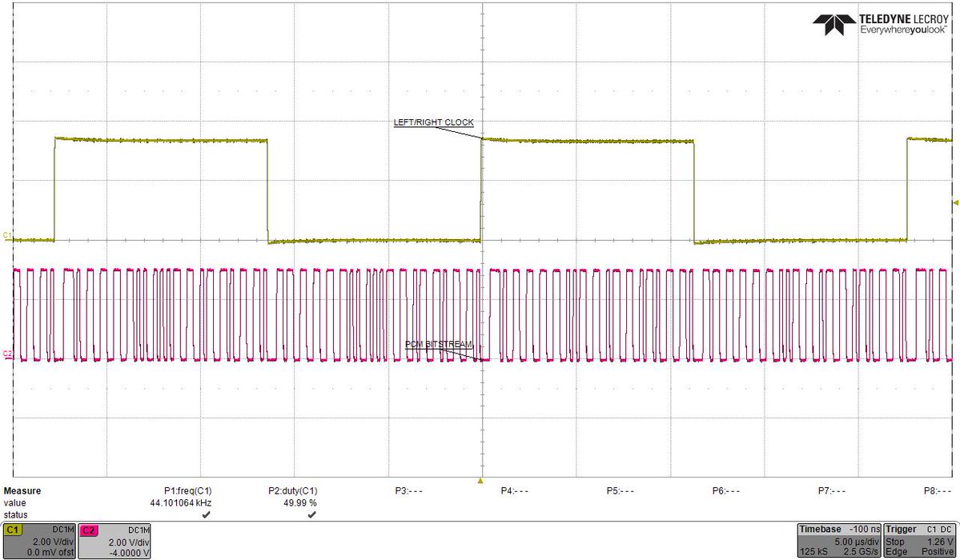The height and width of the screenshot is (560, 960).
Task: Open the C1 channel descriptor box
Action: pyautogui.click(x=38, y=541)
